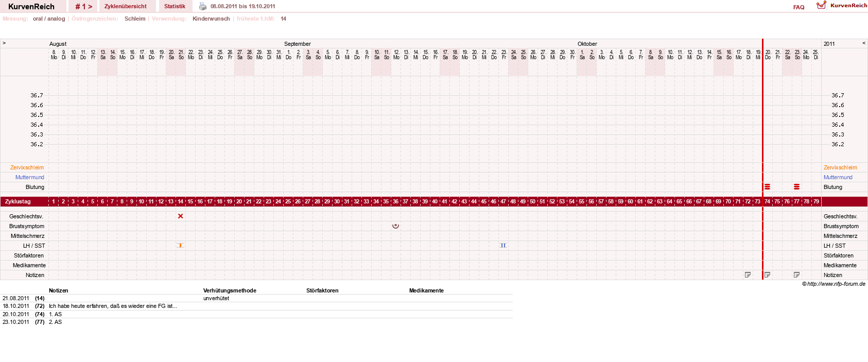Click the 'Schleim' estrogen sign value
The image size is (868, 362).
[135, 19]
